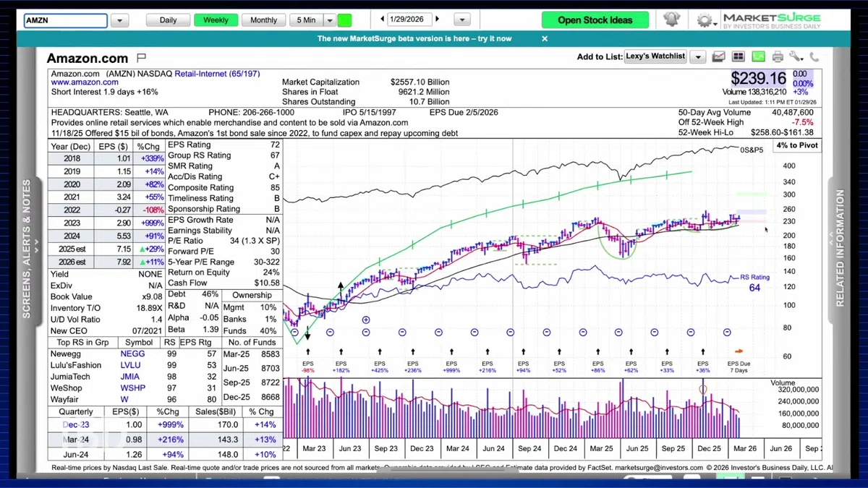
Task: Expand the 5 Min interval dropdown
Action: [x=329, y=20]
